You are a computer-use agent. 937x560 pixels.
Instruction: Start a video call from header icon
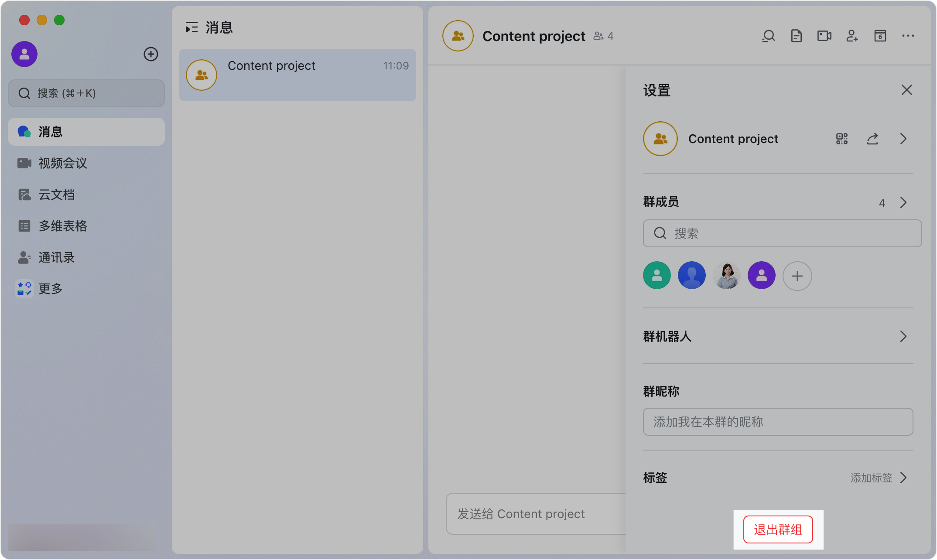(824, 36)
